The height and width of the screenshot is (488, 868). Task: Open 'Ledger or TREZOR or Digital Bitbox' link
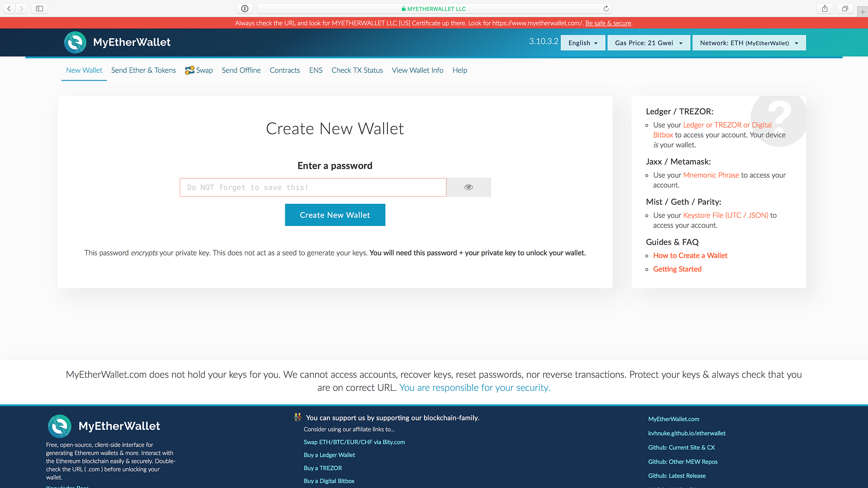coord(713,130)
